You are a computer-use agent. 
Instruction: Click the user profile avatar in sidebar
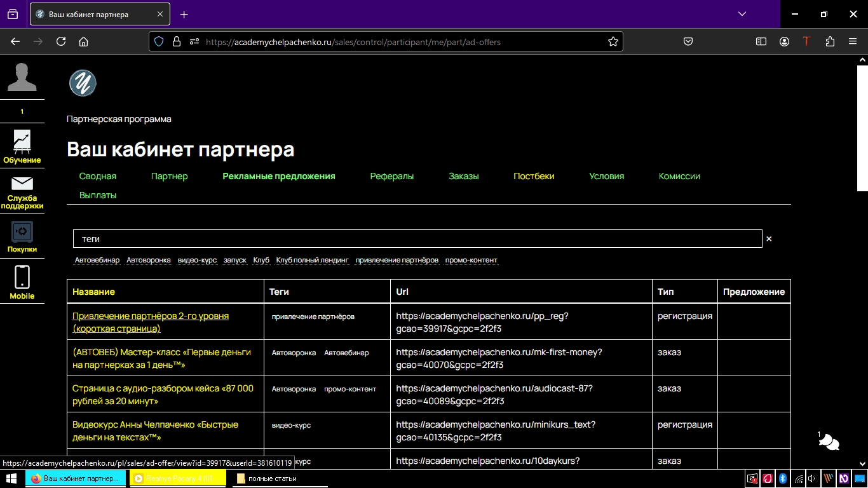pos(22,78)
